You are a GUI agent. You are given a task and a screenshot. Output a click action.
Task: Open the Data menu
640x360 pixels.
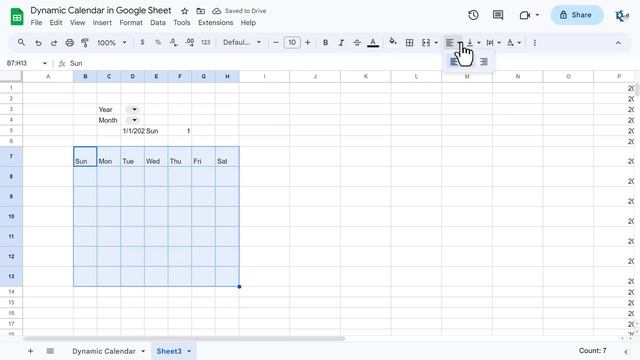[x=158, y=22]
